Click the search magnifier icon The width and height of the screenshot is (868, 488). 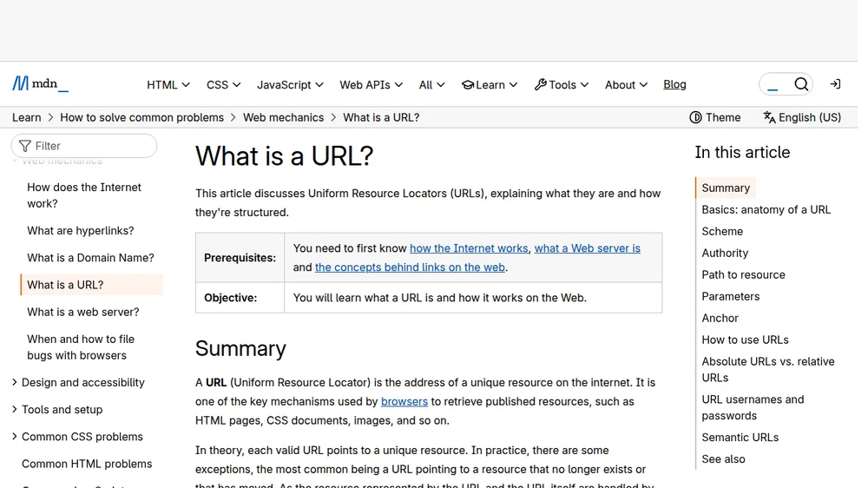coord(801,84)
